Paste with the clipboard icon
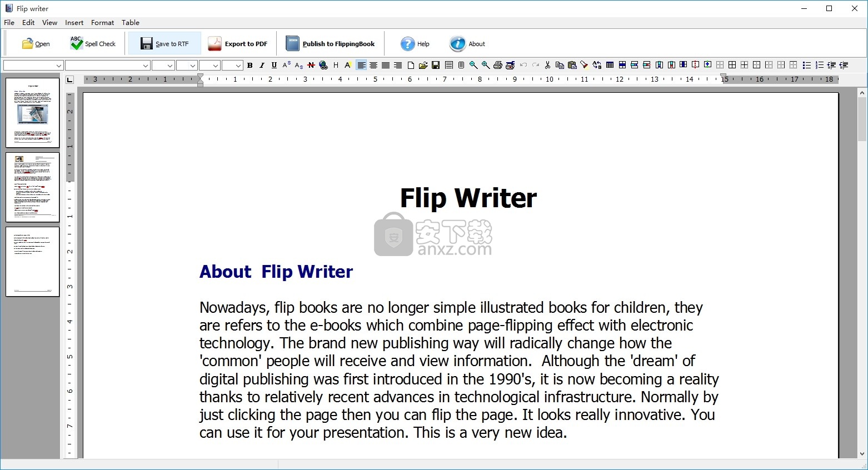 pos(572,66)
